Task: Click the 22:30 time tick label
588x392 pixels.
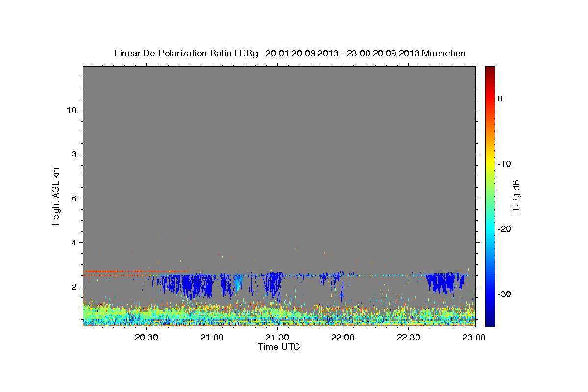Action: (408, 337)
